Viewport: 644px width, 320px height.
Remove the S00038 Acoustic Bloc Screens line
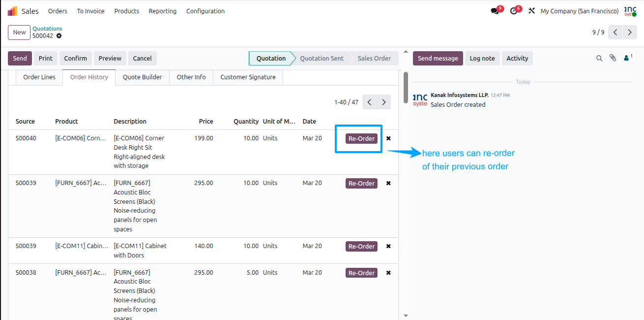click(x=388, y=273)
